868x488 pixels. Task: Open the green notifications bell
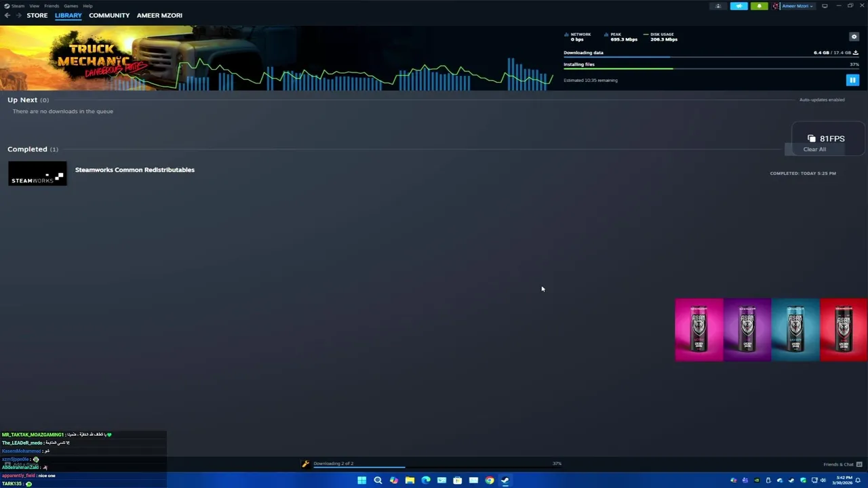pyautogui.click(x=759, y=6)
